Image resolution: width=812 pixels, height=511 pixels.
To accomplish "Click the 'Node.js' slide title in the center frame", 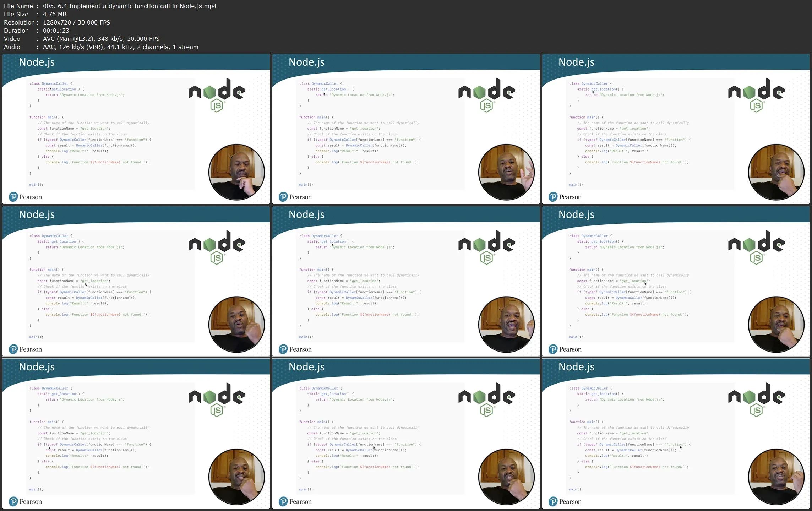I will 306,214.
